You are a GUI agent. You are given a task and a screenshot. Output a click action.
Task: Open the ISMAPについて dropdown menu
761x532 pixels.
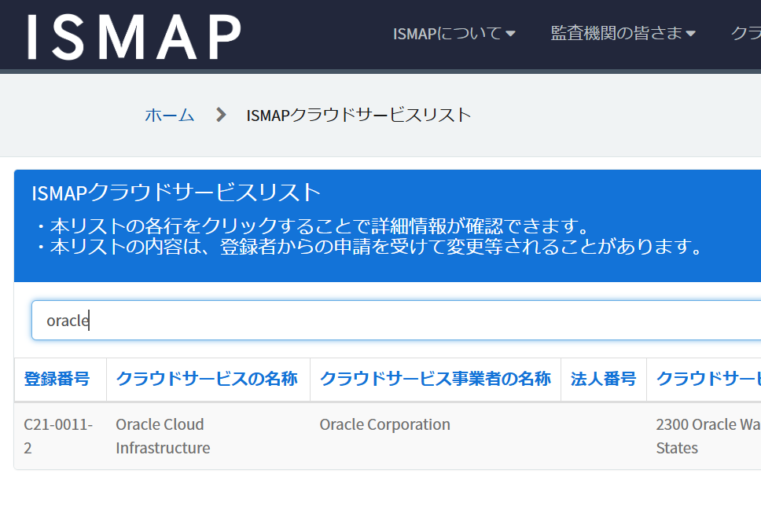point(454,34)
